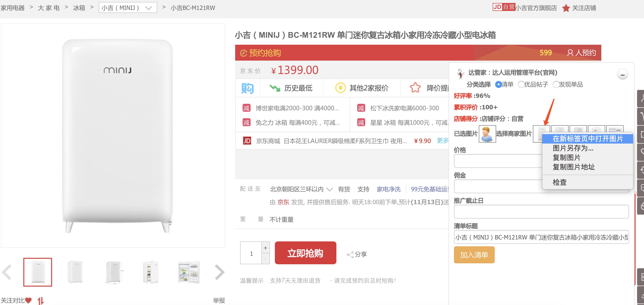Select the open-door fridge thumbnail
This screenshot has width=644, height=305.
[151, 272]
